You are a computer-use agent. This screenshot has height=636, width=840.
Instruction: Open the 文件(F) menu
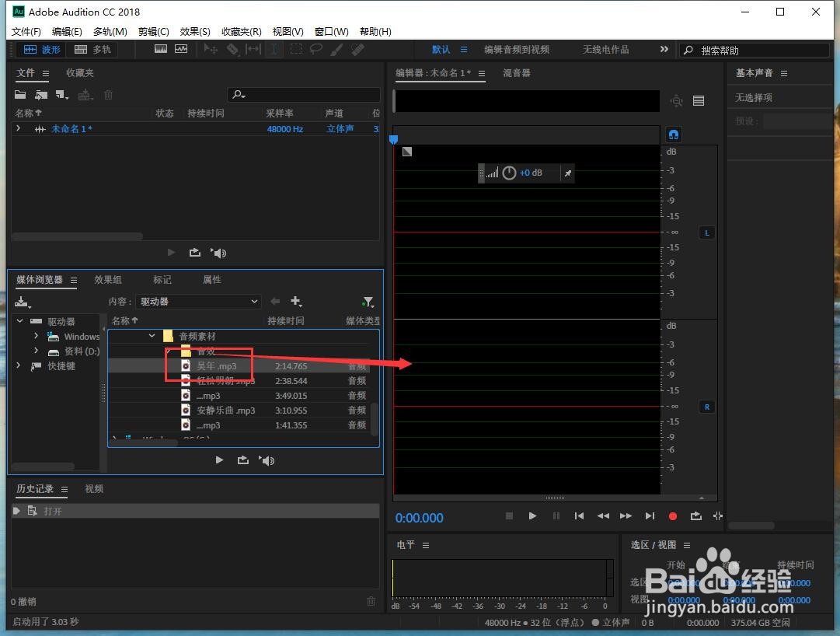click(26, 32)
